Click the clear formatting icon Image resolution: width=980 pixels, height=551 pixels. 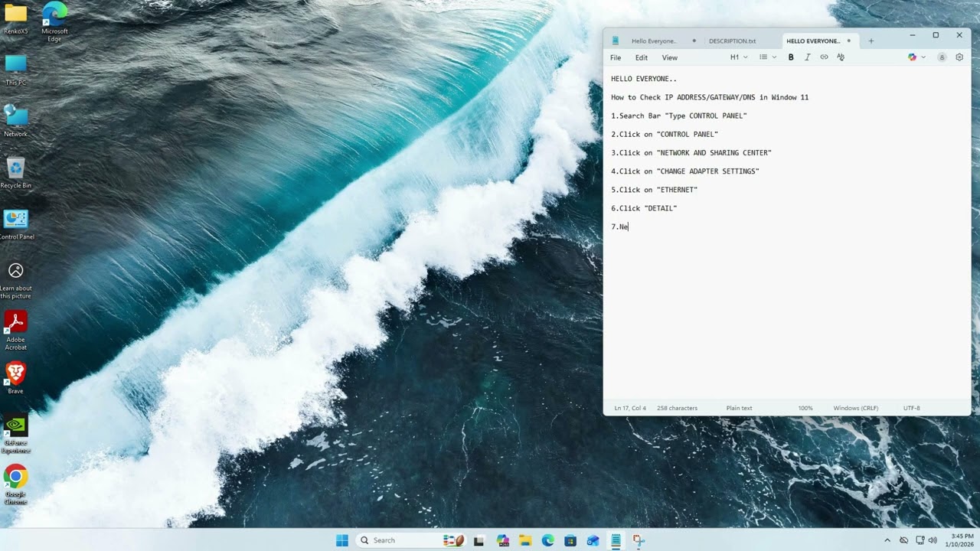pyautogui.click(x=841, y=57)
